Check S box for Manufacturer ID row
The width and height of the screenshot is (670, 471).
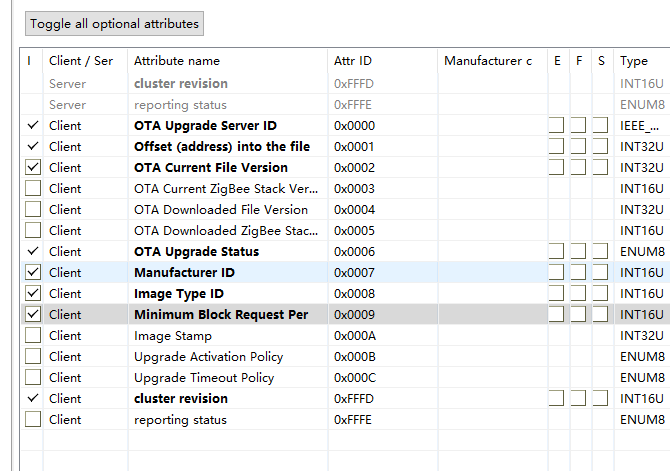click(x=600, y=273)
